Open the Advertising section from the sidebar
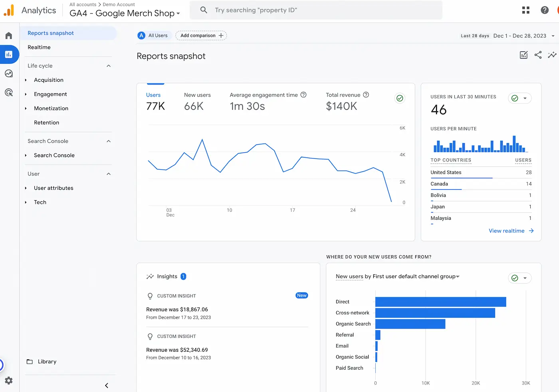The height and width of the screenshot is (392, 559). click(x=9, y=93)
